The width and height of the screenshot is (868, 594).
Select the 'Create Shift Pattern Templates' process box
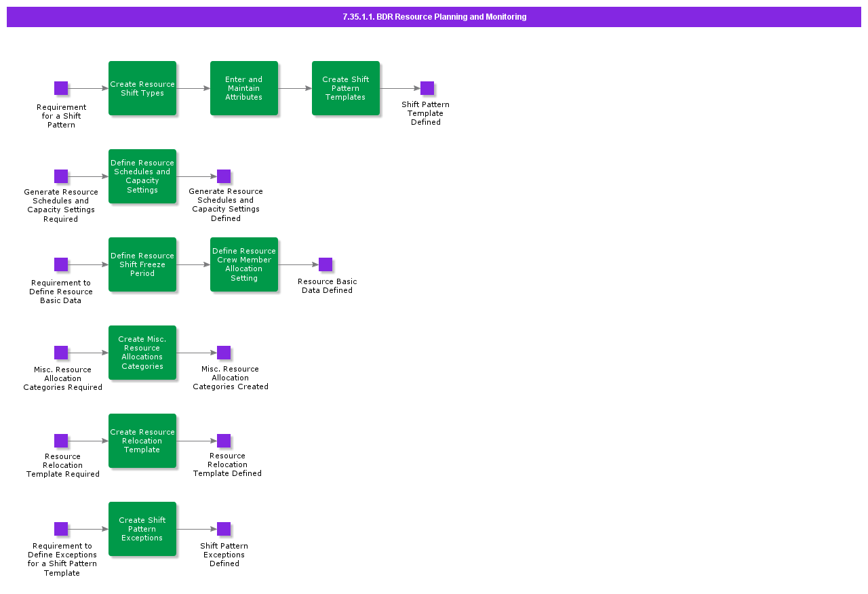point(346,88)
